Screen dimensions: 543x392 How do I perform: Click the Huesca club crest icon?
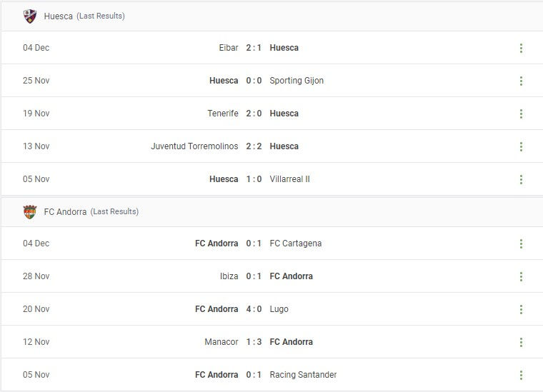[x=29, y=16]
